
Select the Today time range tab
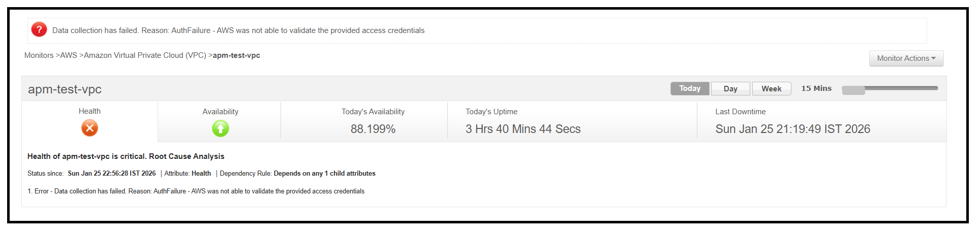(690, 88)
